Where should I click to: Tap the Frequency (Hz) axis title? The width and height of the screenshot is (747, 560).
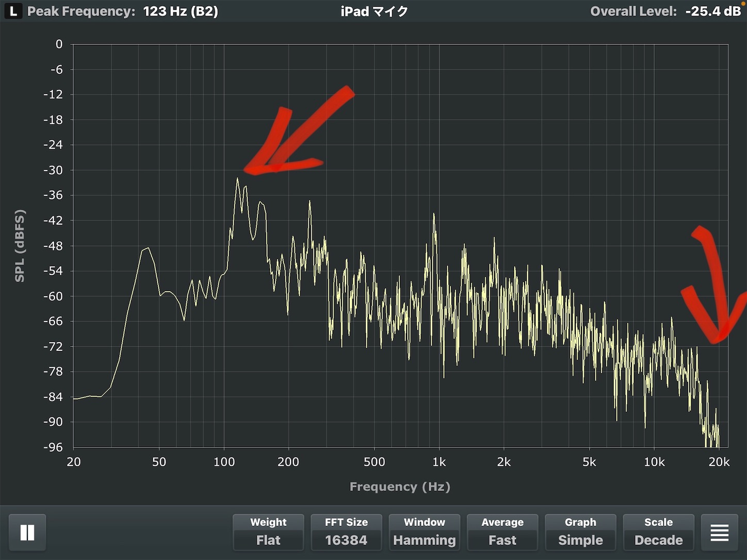point(400,487)
